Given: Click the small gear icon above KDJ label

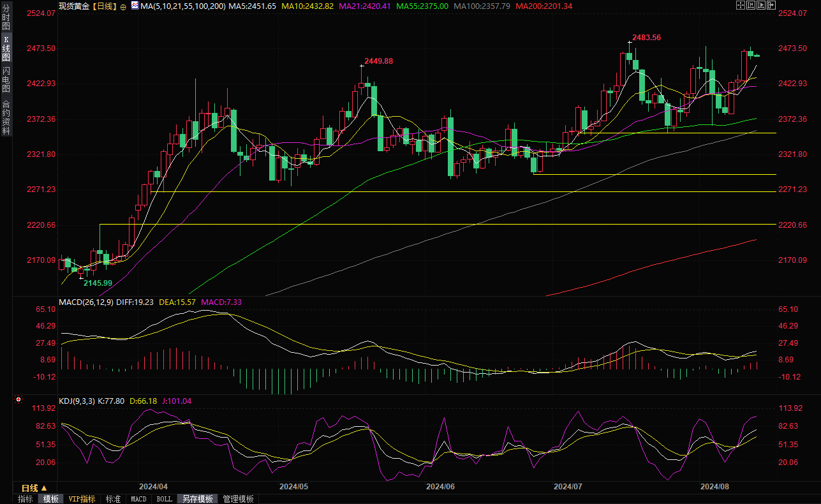Looking at the screenshot, I should 18,400.
